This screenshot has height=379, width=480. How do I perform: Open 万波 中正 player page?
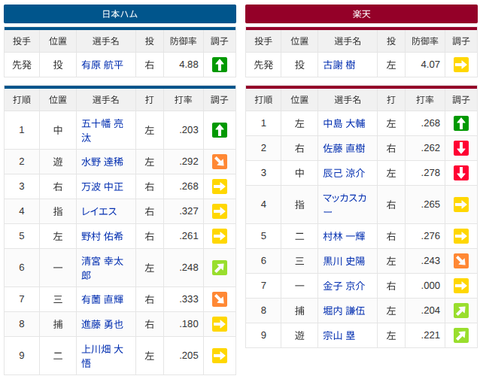(x=102, y=186)
